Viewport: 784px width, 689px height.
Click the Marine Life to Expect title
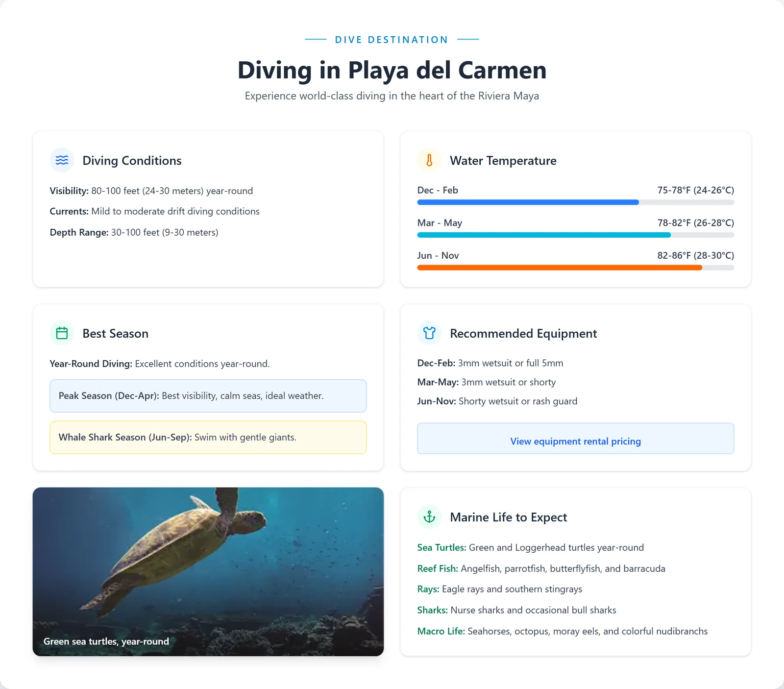[509, 517]
